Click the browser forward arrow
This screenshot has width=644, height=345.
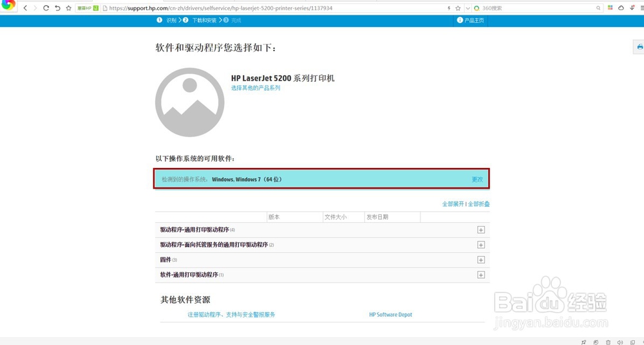tap(35, 8)
